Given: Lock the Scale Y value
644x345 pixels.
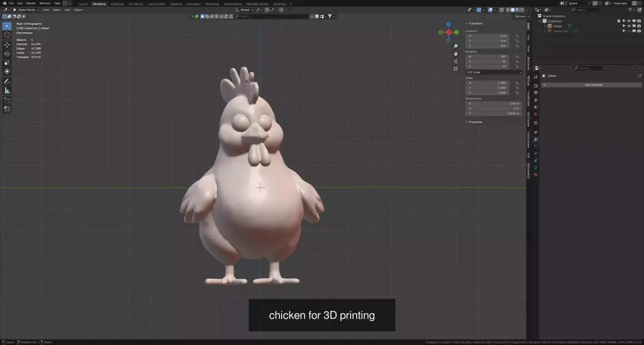Looking at the screenshot, I should pos(517,88).
